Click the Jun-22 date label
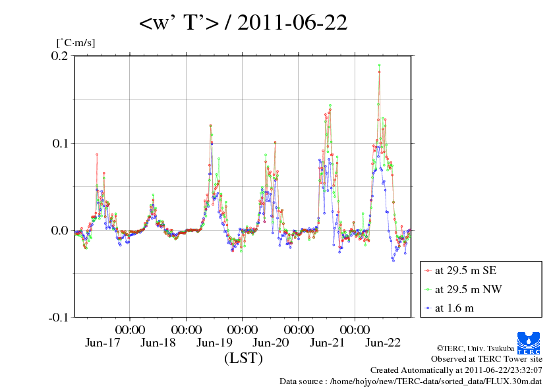Image resolution: width=555 pixels, height=392 pixels. pos(383,343)
